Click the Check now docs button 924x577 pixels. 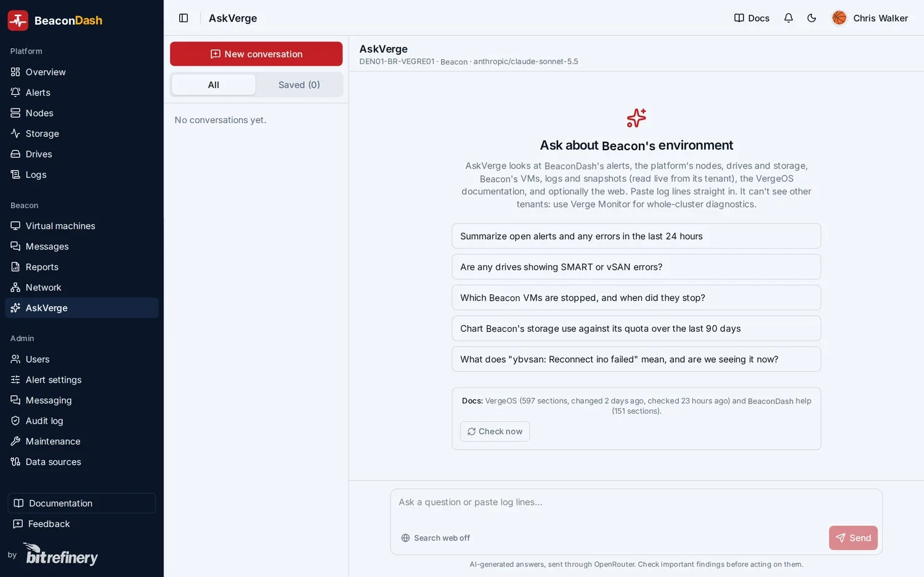[495, 432]
